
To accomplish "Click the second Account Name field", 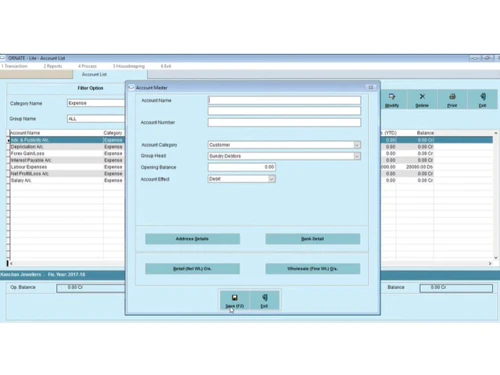I will [x=284, y=111].
